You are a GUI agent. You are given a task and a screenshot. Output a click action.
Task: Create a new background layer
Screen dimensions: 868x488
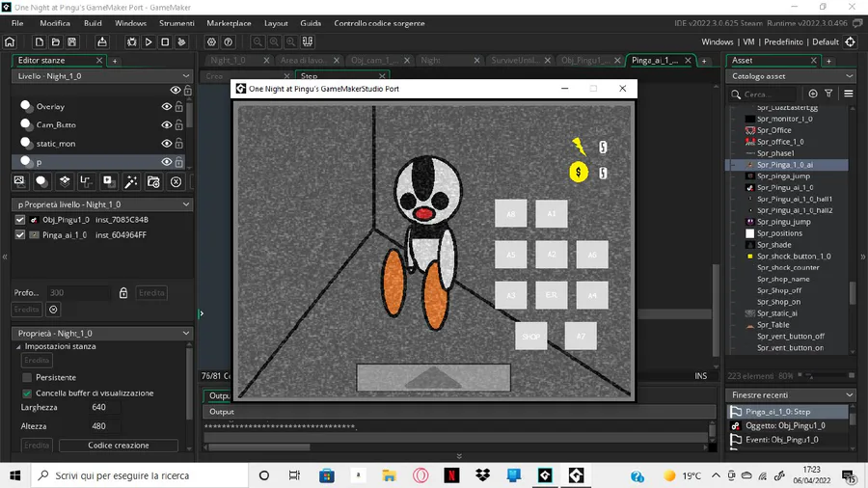click(x=19, y=181)
